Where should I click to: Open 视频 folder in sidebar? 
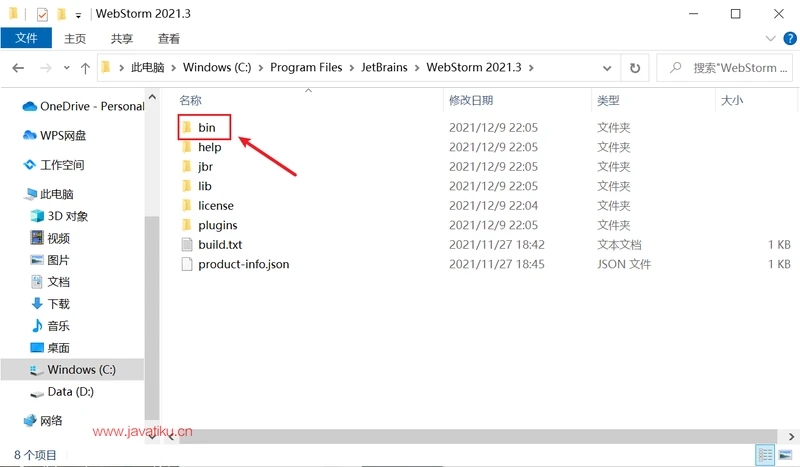pyautogui.click(x=50, y=238)
